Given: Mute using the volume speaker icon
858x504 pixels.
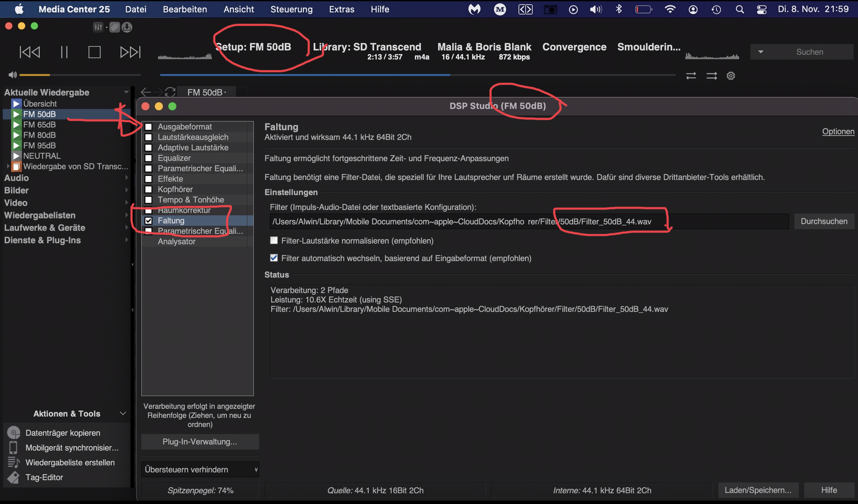Looking at the screenshot, I should [13, 75].
